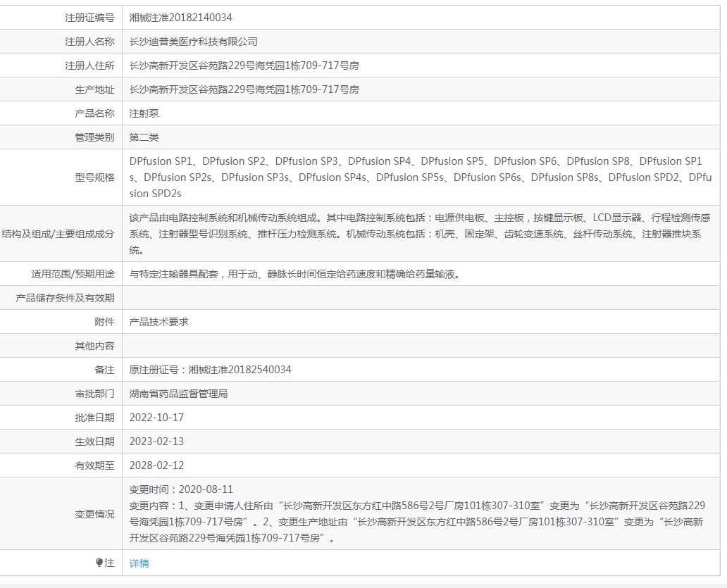Click the intended use description text

pos(294,275)
